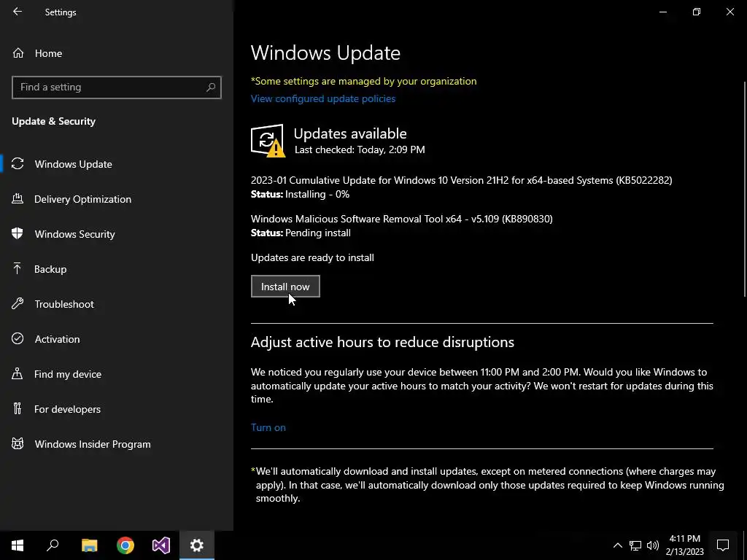
Task: Click the Backup arrow icon
Action: 18,268
